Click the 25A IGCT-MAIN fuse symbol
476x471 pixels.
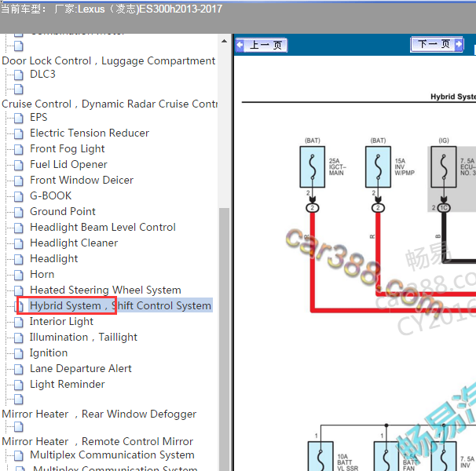coord(313,167)
